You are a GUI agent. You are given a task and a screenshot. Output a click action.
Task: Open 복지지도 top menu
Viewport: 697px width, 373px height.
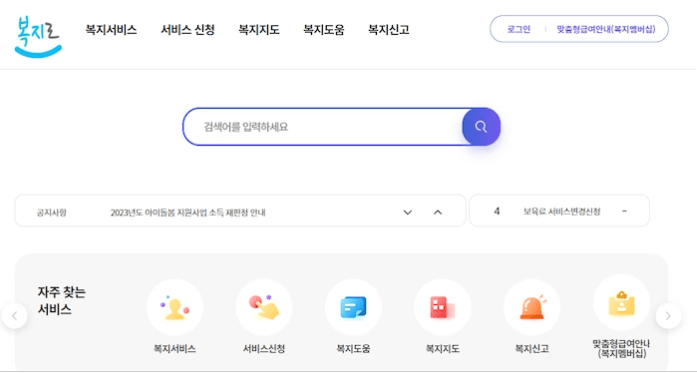(x=259, y=30)
